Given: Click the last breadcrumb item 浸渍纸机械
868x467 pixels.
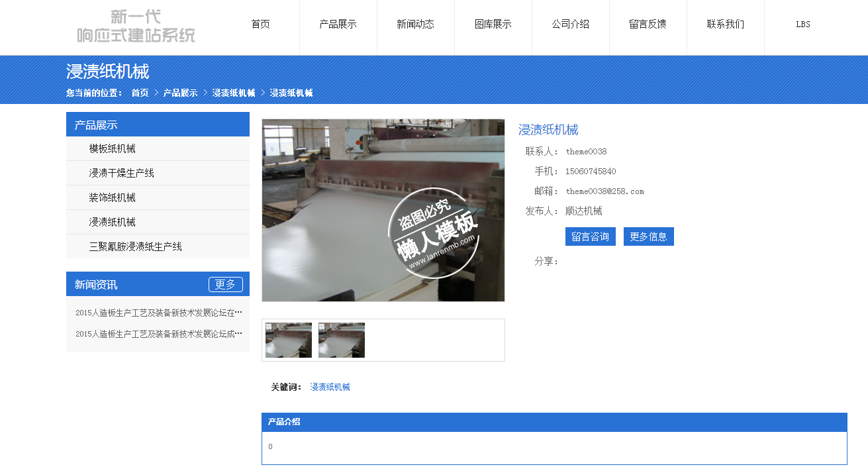Looking at the screenshot, I should [291, 93].
